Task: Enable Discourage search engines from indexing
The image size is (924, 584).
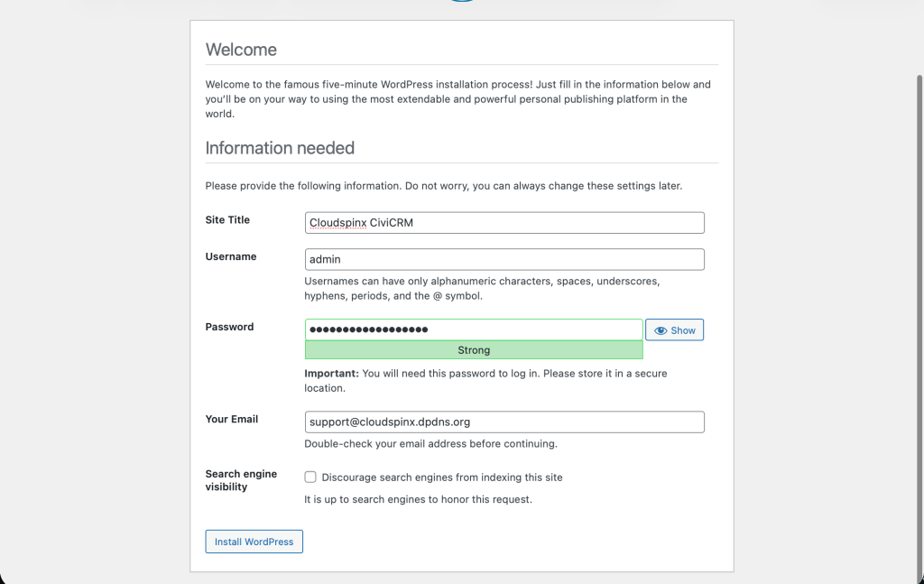Action: click(x=310, y=477)
